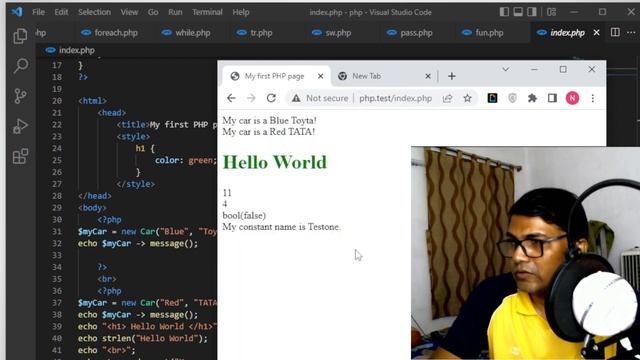The height and width of the screenshot is (360, 640).
Task: Open the Go menu
Action: (x=153, y=12)
